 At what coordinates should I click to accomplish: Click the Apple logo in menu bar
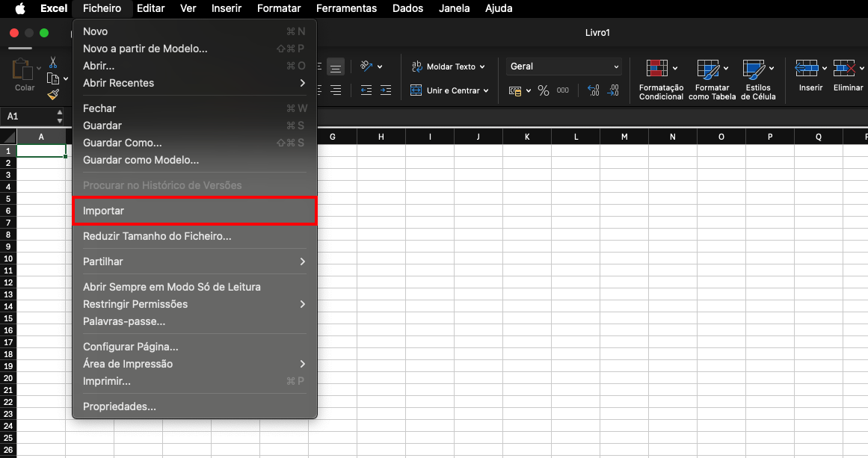20,9
